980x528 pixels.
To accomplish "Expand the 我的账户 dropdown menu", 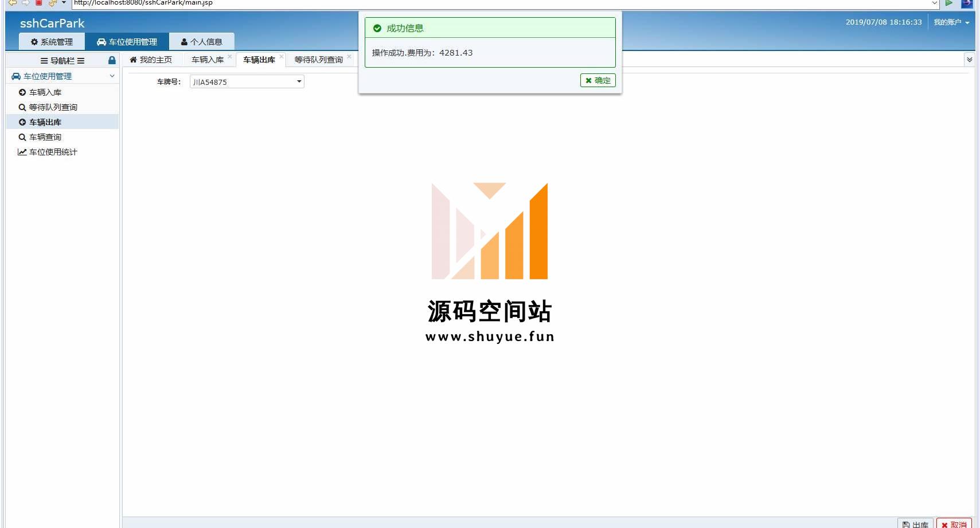I will tap(951, 22).
